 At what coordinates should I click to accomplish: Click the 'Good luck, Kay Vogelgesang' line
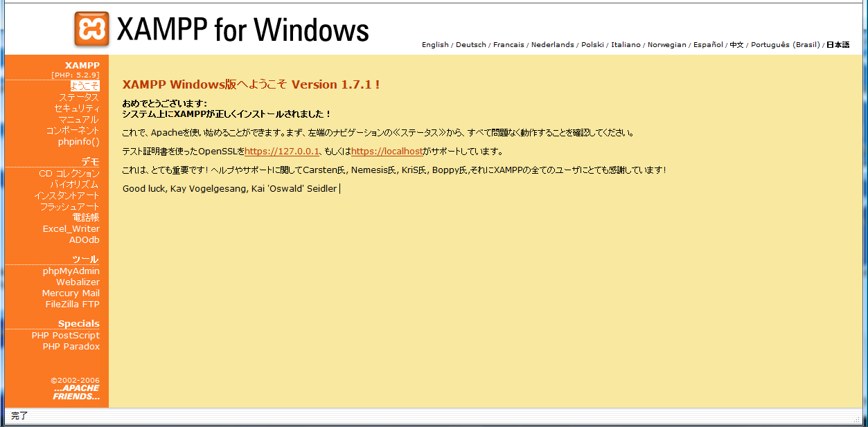229,189
